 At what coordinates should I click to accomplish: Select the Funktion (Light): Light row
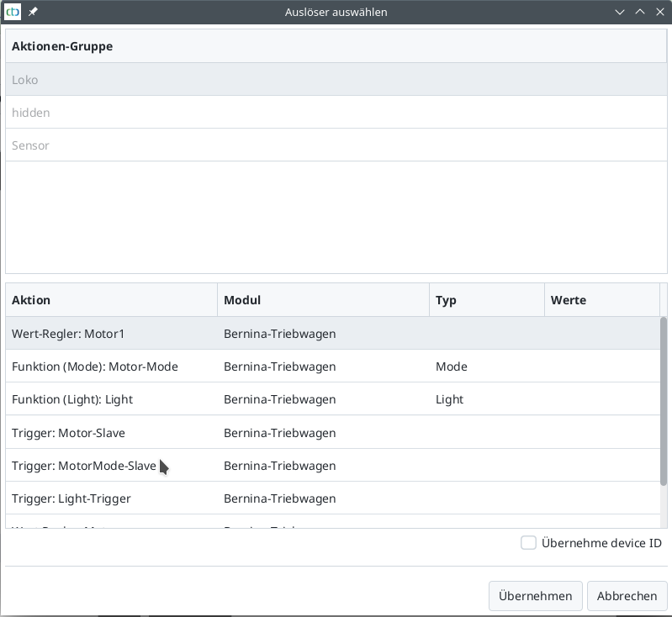point(72,399)
